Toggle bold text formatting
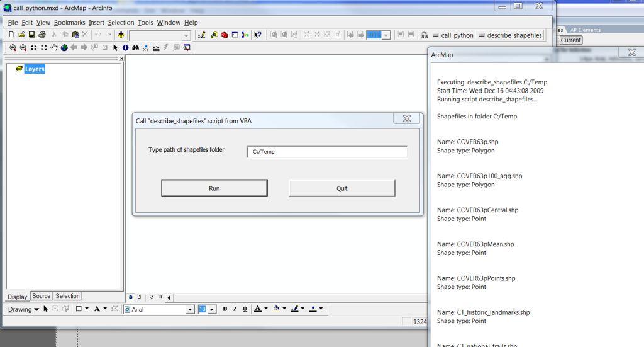Viewport: 644px width, 347px height. (x=225, y=309)
